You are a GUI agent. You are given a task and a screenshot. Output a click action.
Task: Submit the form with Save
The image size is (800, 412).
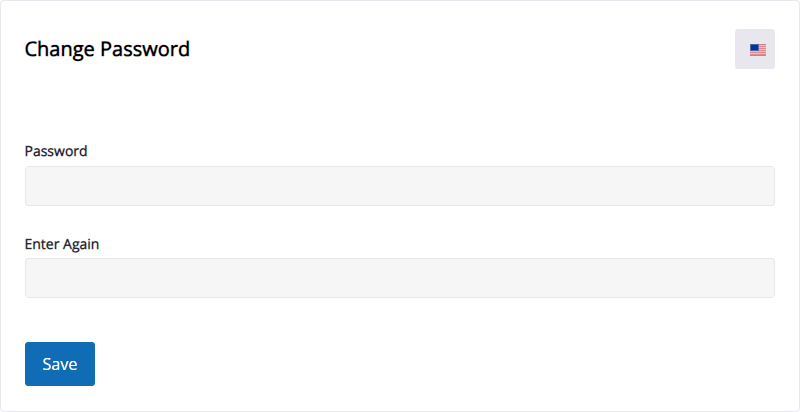(x=60, y=364)
